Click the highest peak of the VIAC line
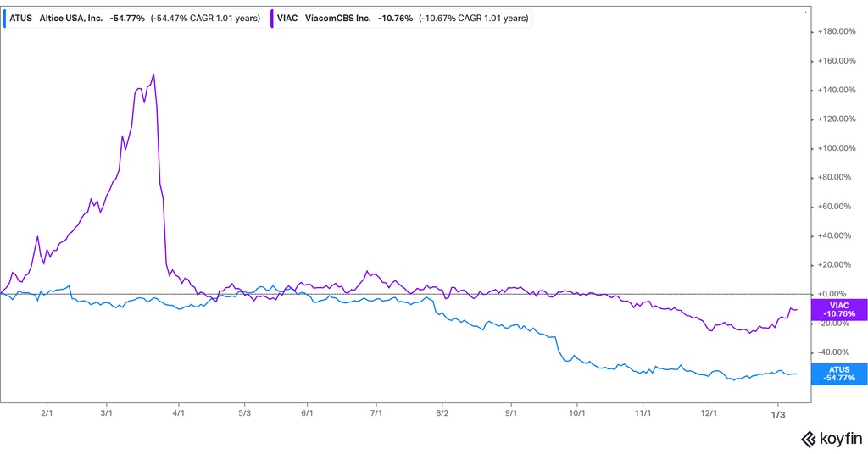Screen dimensions: 868x454 coord(153,75)
